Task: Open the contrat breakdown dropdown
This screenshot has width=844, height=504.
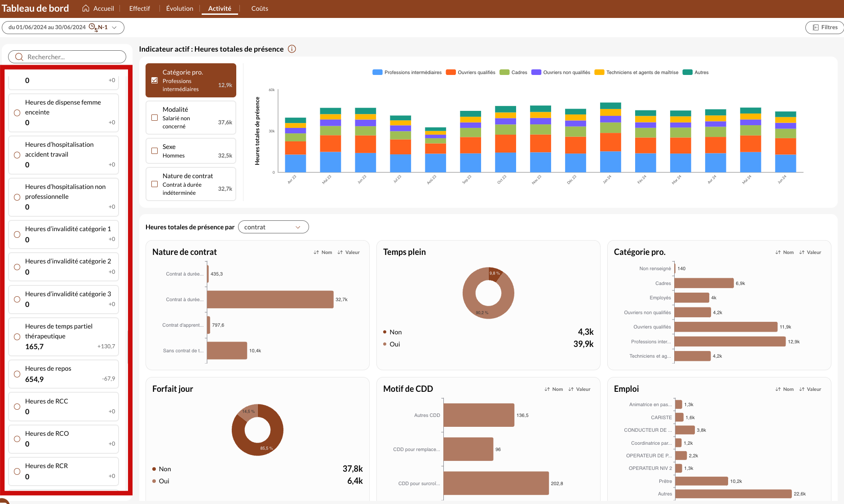Action: tap(273, 227)
